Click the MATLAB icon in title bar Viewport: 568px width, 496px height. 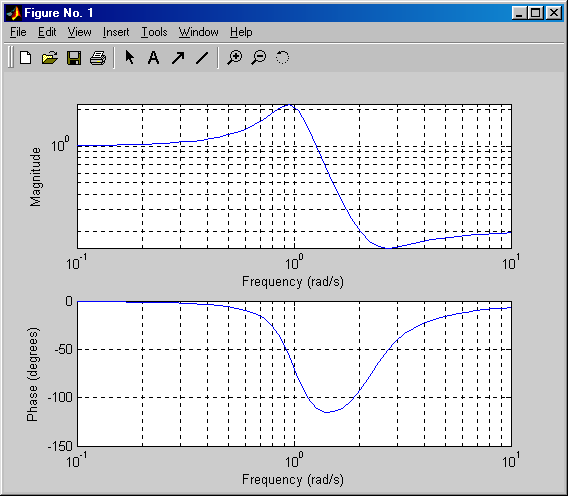tap(14, 13)
